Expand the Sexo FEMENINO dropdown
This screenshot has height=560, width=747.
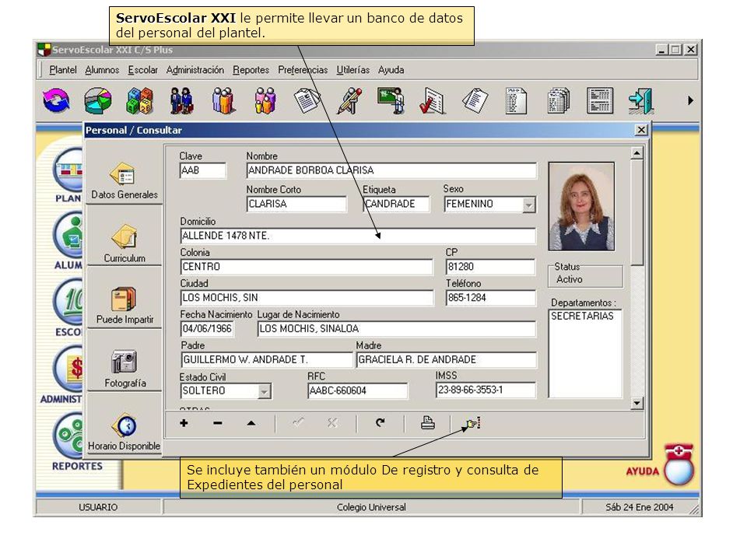click(x=528, y=205)
